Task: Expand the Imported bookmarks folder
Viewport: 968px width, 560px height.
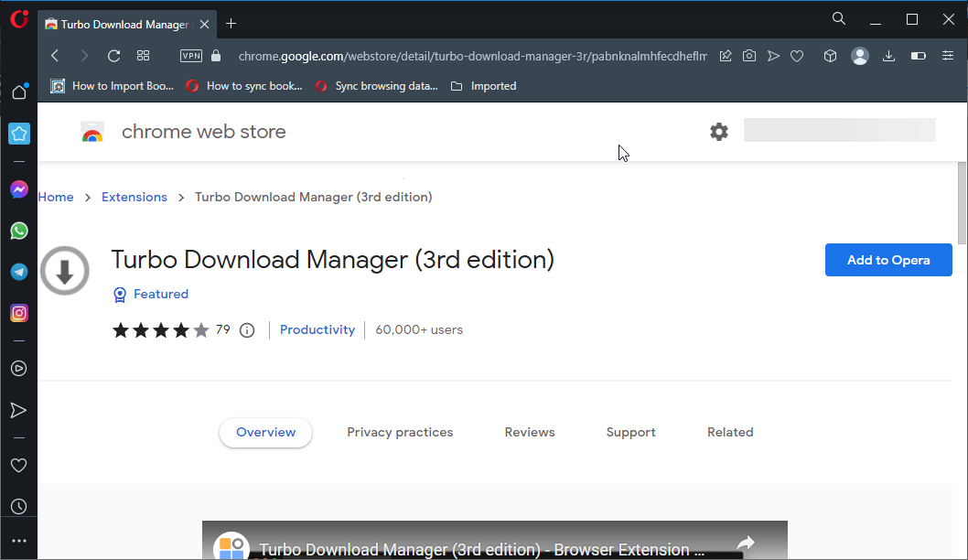Action: [x=483, y=86]
